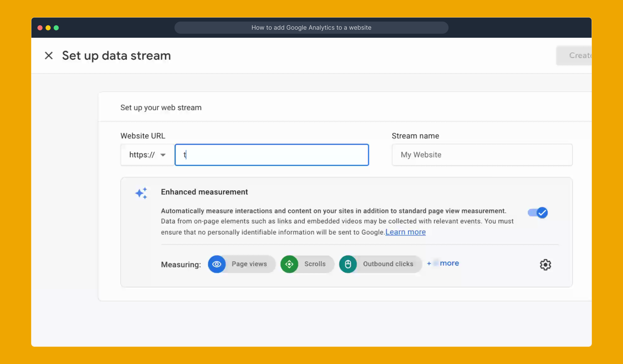Viewport: 623px width, 364px height.
Task: Disable automatic interaction measurement switch
Action: (537, 213)
